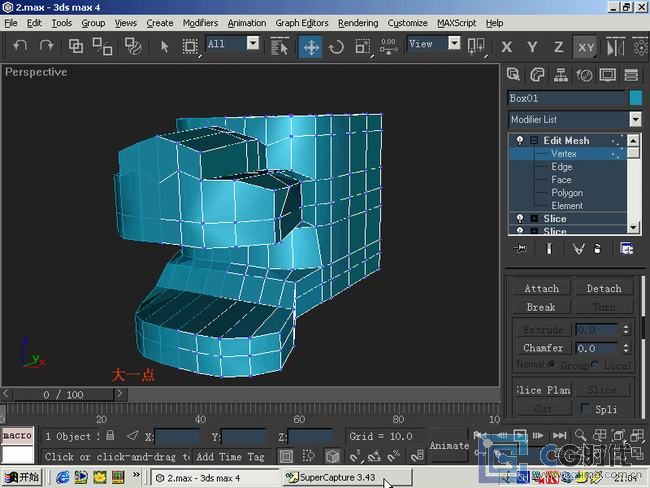Viewport: 650px width, 488px height.
Task: Open the Modifiers menu
Action: pos(200,23)
